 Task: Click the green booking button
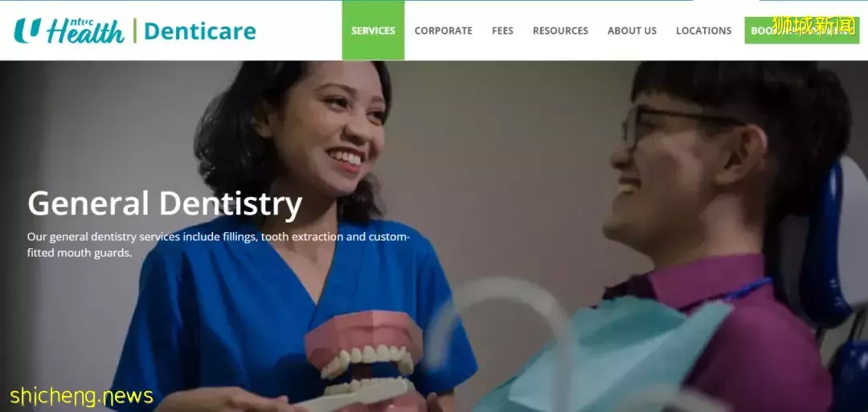[801, 31]
